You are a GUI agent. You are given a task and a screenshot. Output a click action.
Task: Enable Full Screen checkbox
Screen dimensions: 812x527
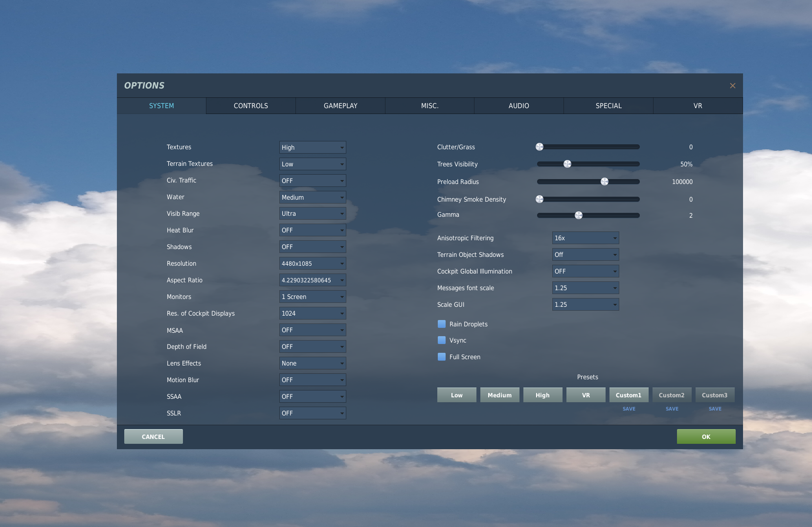pyautogui.click(x=442, y=357)
